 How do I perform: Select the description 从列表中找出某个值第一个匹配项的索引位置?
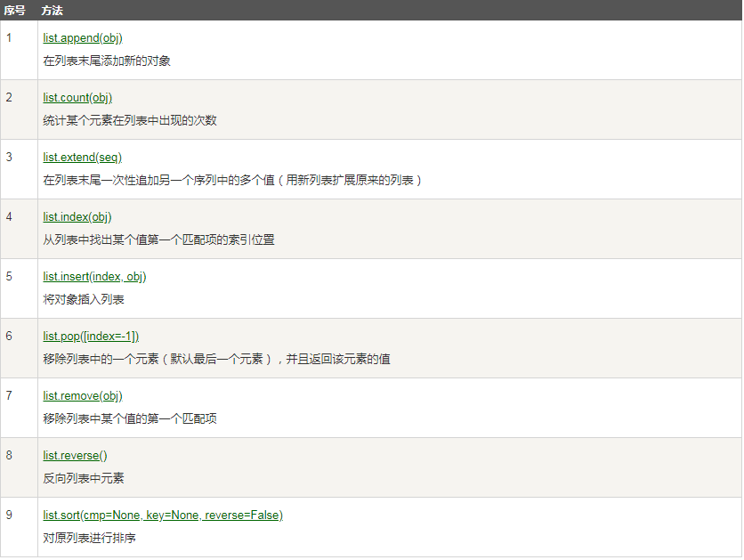pos(159,239)
